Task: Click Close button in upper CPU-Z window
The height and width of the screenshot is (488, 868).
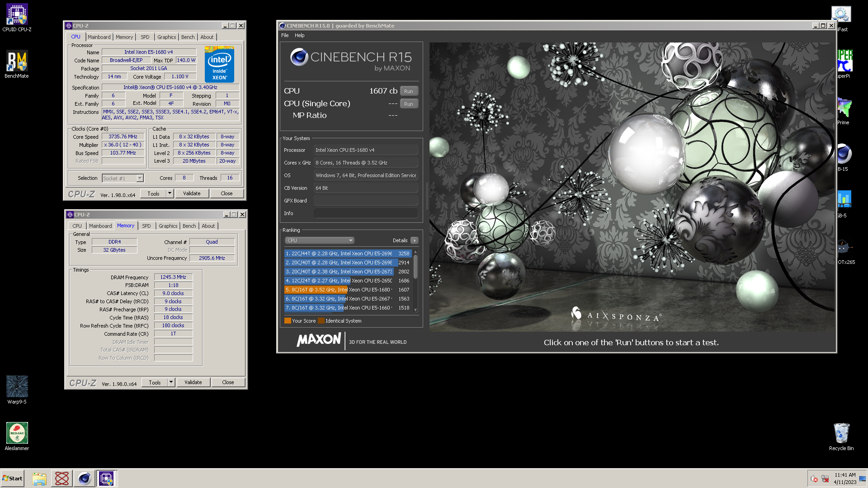Action: tap(226, 193)
